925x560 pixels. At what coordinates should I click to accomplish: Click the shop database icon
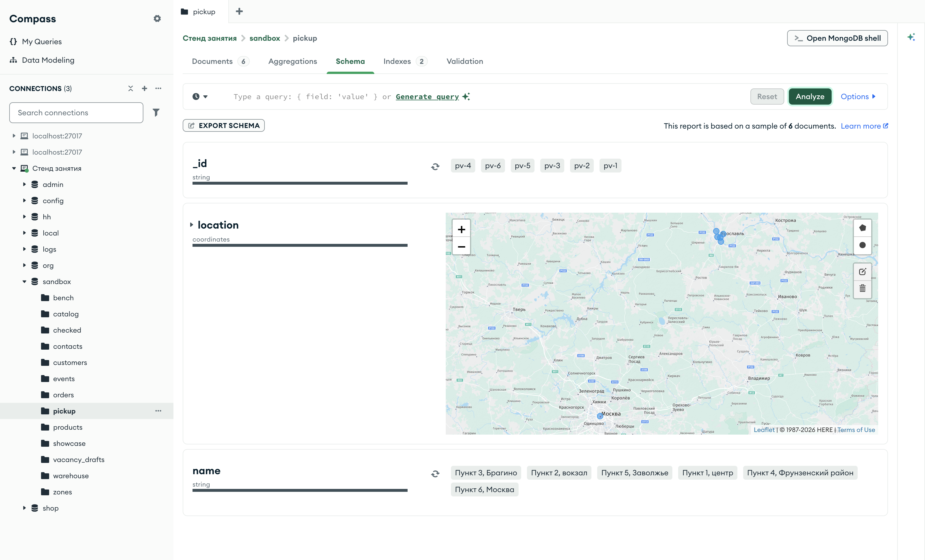tap(35, 508)
